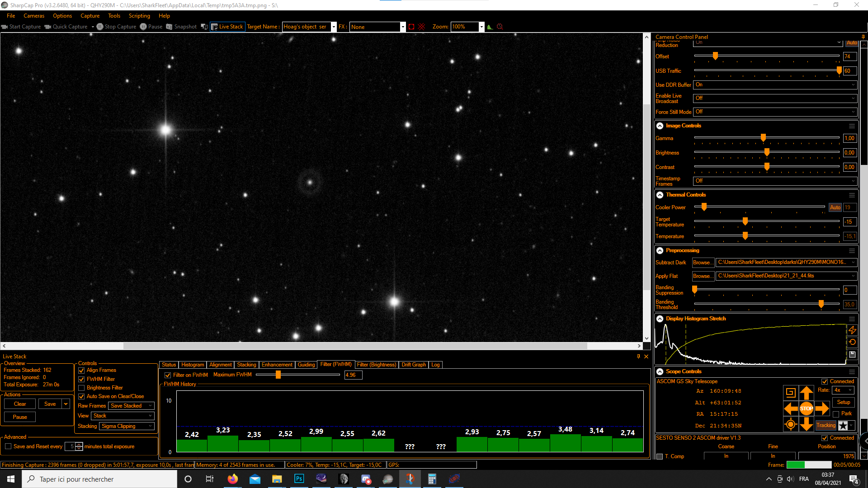Screen dimensions: 868x488
Task: Click the Start Capture toolbar button
Action: pyautogui.click(x=21, y=27)
